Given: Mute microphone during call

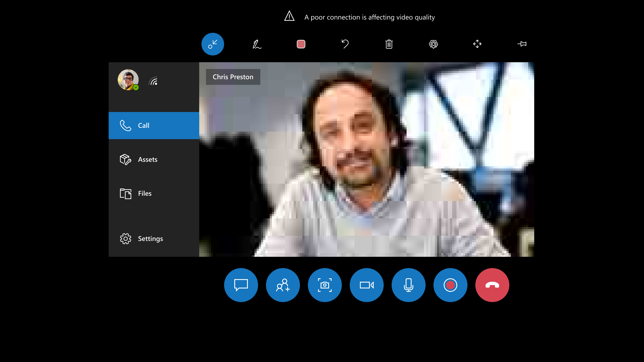Looking at the screenshot, I should click(x=408, y=285).
